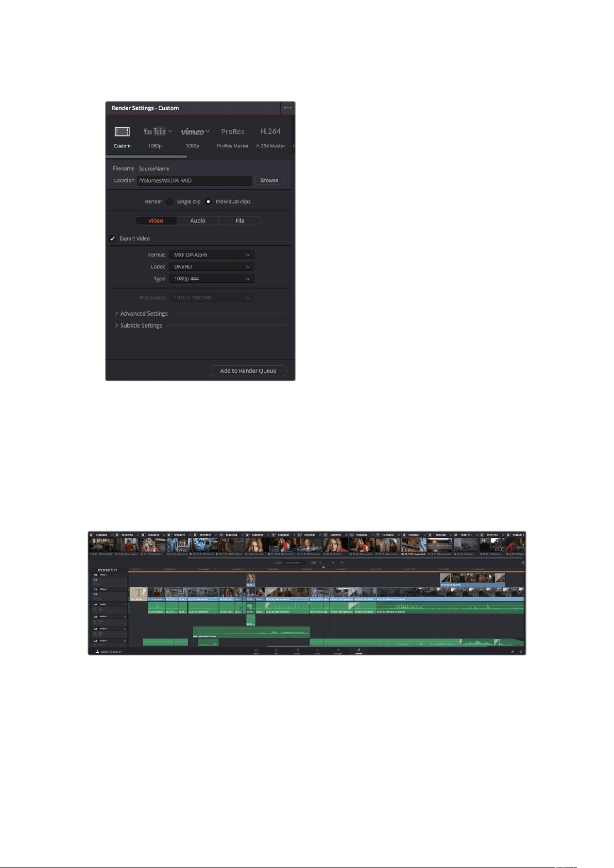This screenshot has height=868, width=614.
Task: Open the Codec dropdown showing DNxHD
Action: [212, 267]
